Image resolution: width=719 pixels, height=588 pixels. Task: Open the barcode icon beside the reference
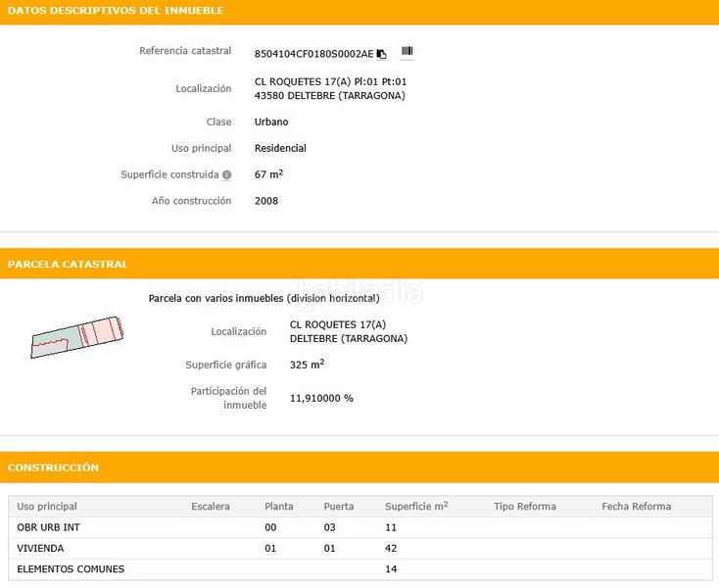click(x=407, y=52)
